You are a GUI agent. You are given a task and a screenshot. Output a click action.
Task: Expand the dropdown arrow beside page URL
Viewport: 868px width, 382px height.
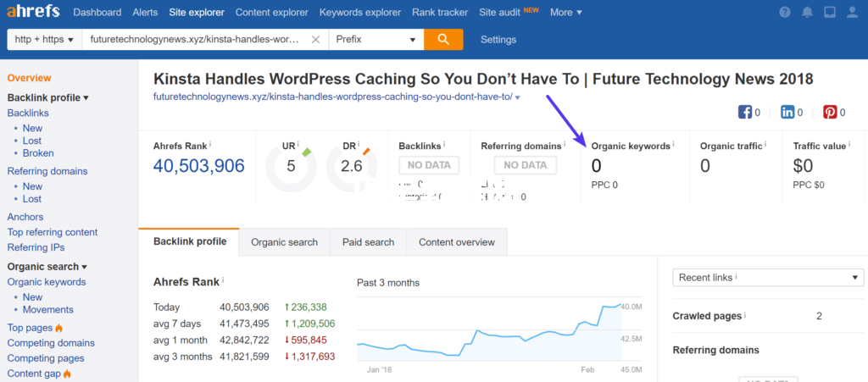tap(518, 98)
